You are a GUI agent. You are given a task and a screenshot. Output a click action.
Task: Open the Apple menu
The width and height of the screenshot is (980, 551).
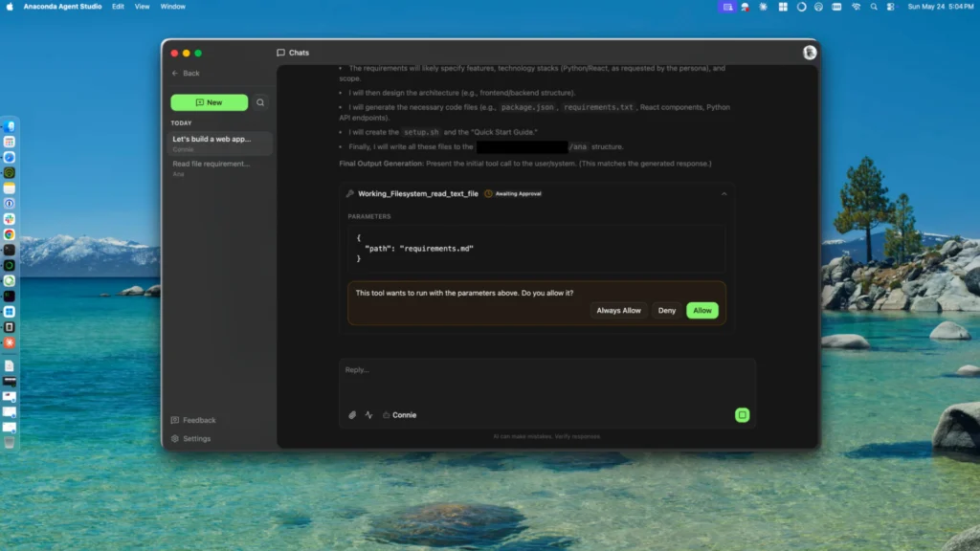[x=10, y=7]
